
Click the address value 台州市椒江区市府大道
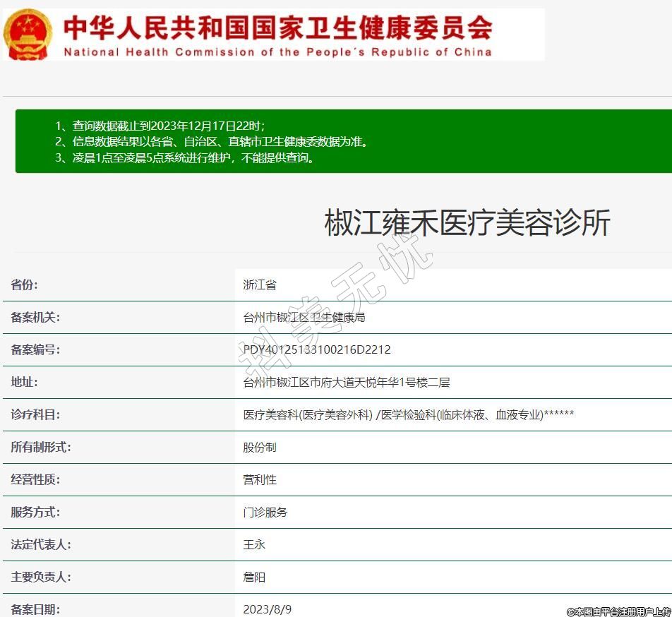346,382
